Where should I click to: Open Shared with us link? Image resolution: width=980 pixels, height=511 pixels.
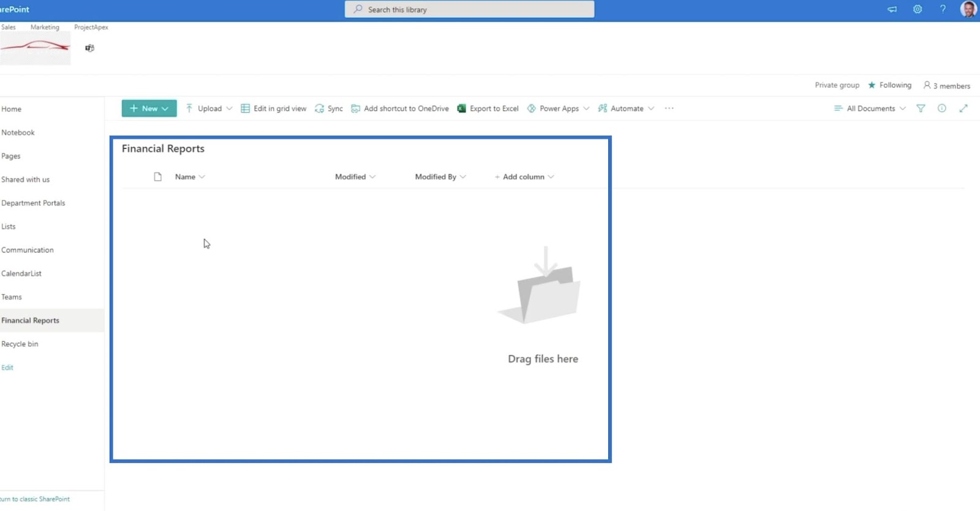tap(25, 180)
